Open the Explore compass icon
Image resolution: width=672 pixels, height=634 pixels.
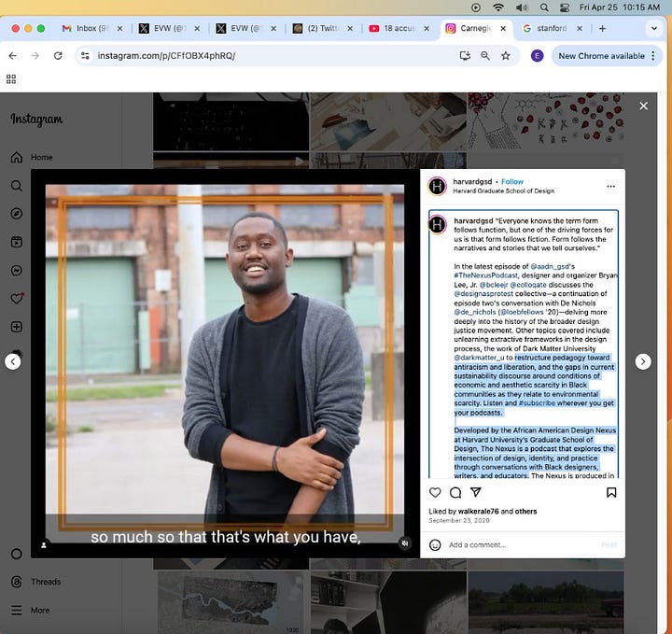[16, 214]
